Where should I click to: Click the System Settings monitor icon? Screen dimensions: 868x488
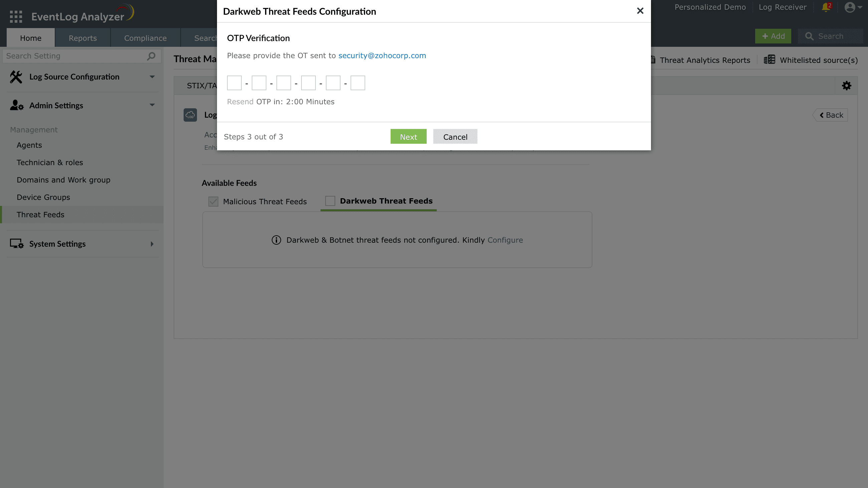16,243
